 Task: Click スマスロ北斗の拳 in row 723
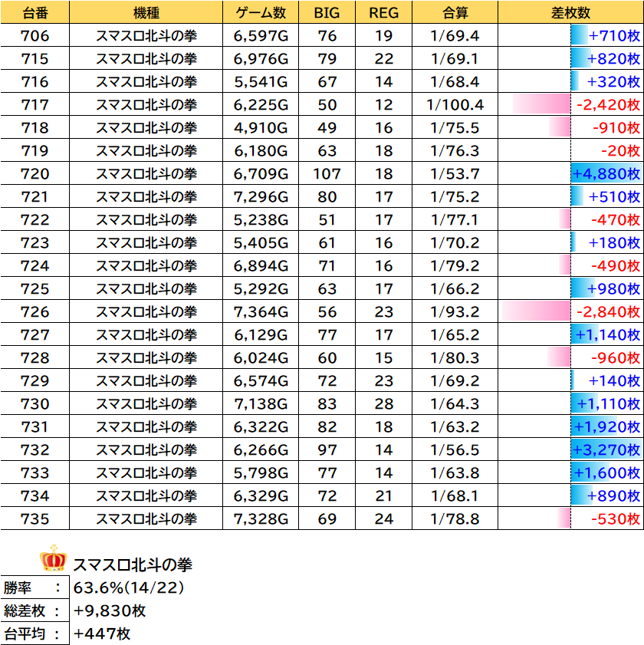tap(146, 242)
